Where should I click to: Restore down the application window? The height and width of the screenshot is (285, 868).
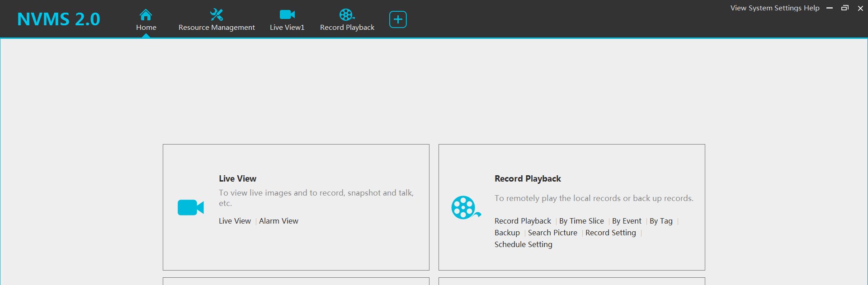(844, 8)
